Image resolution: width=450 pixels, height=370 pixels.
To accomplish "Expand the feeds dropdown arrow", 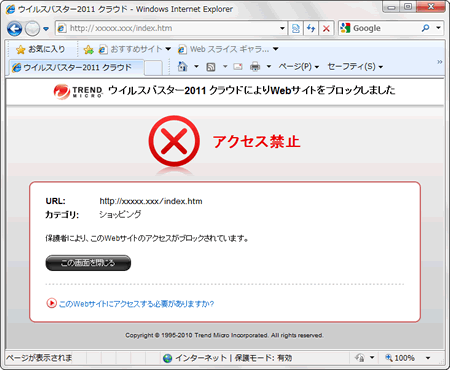I will tap(225, 67).
